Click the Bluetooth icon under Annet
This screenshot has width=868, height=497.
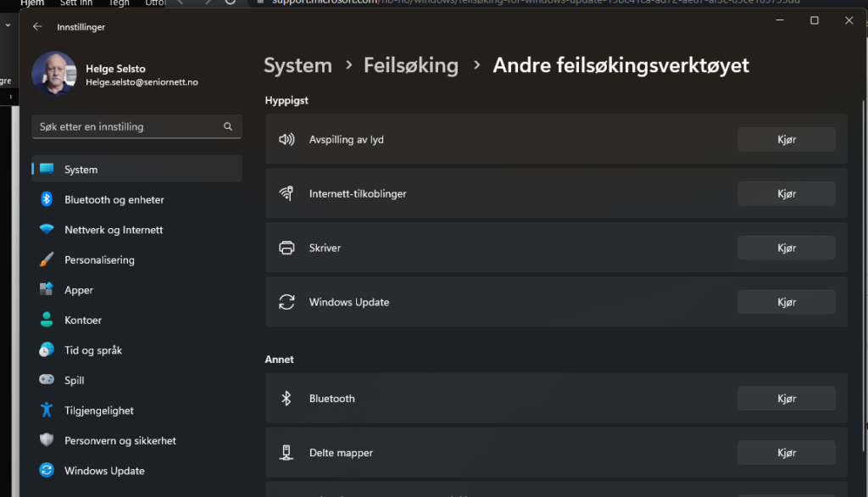pyautogui.click(x=286, y=398)
